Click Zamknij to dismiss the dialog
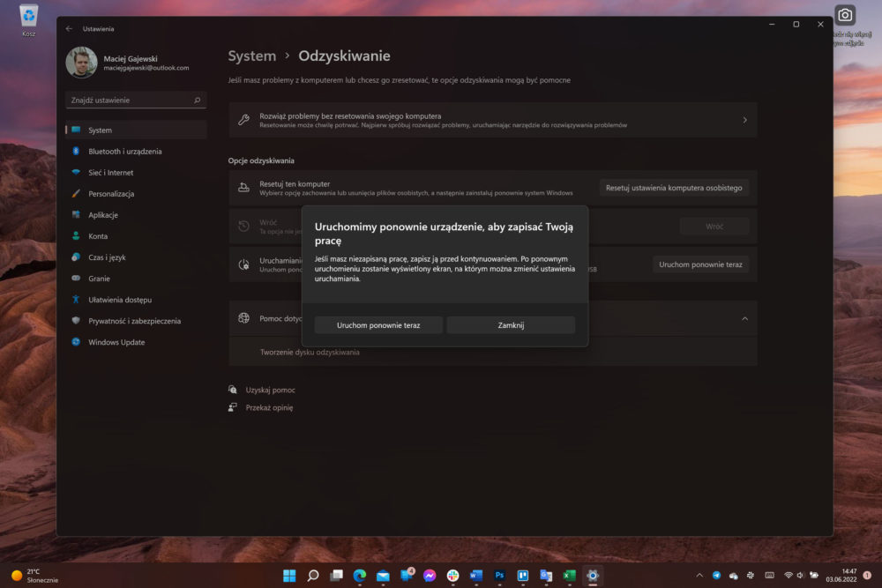Image resolution: width=882 pixels, height=588 pixels. [511, 325]
